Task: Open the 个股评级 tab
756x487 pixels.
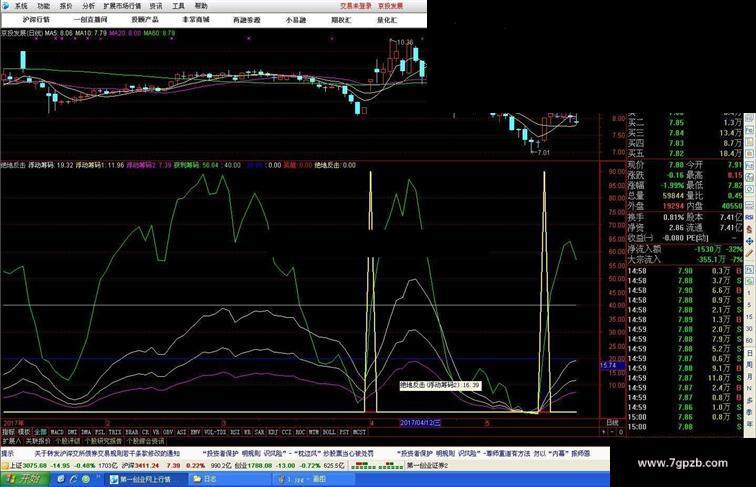Action: pyautogui.click(x=67, y=441)
